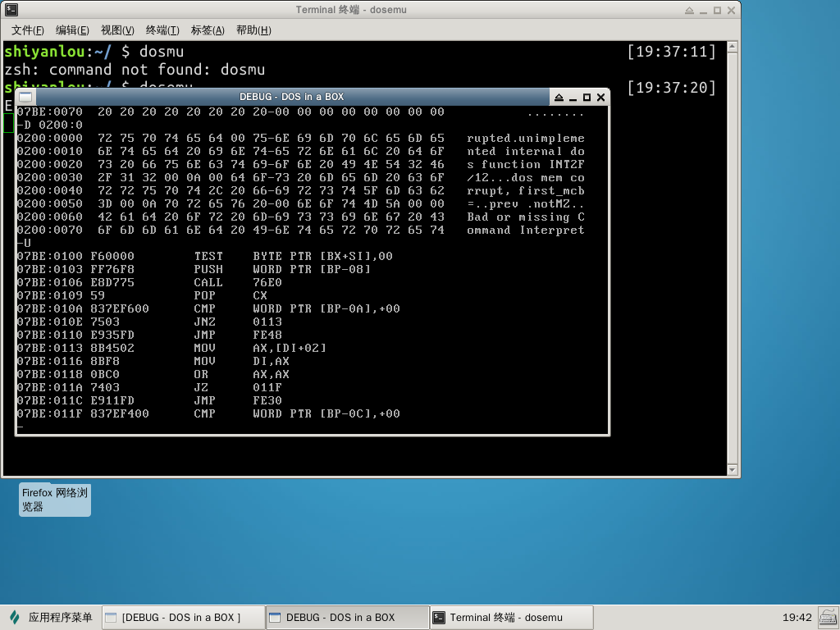Click the terminal scrollbar down arrow
The height and width of the screenshot is (630, 840).
(x=733, y=470)
